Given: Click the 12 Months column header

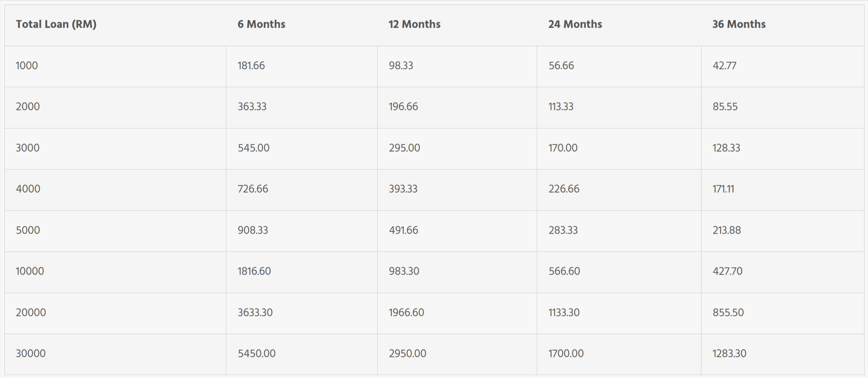Looking at the screenshot, I should [414, 24].
